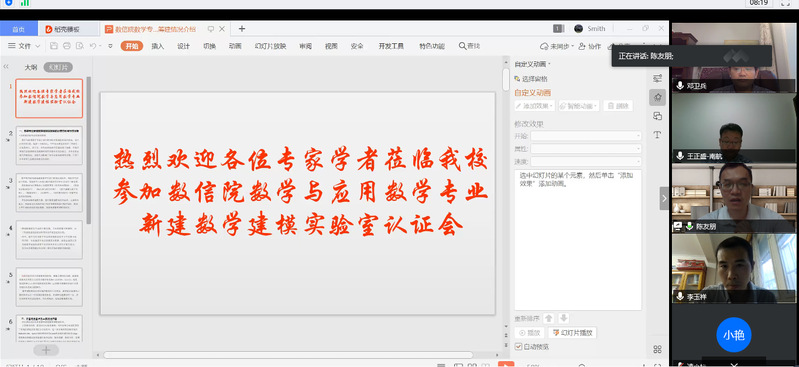Add a new slide with plus button
The height and width of the screenshot is (367, 799).
coord(46,350)
